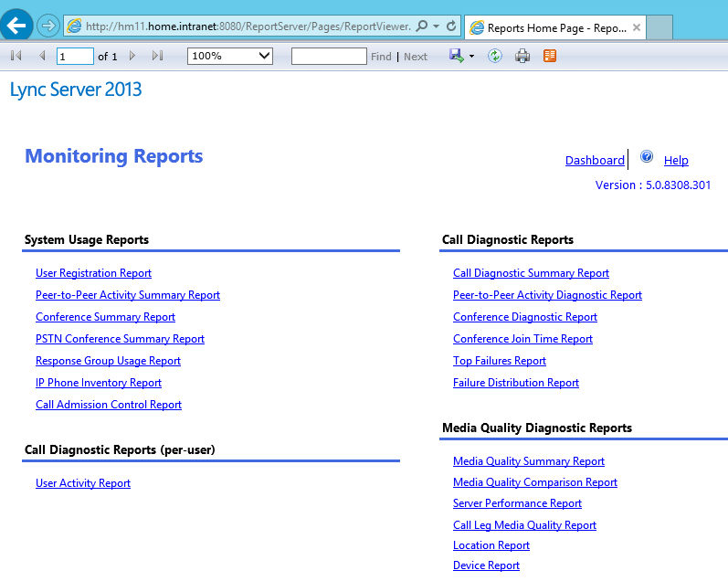Viewport: 728px width, 581px height.
Task: Open the Media Quality Summary Report
Action: coord(528,461)
